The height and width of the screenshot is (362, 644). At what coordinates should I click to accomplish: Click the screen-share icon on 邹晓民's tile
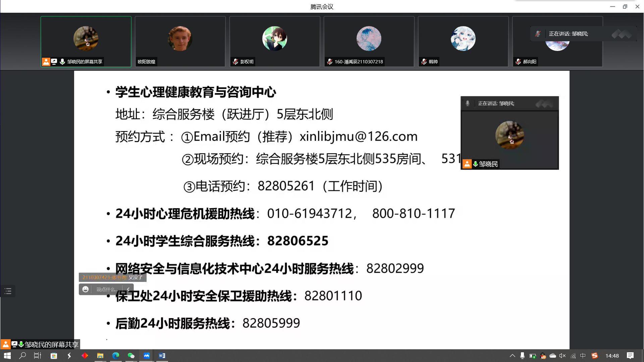point(54,62)
